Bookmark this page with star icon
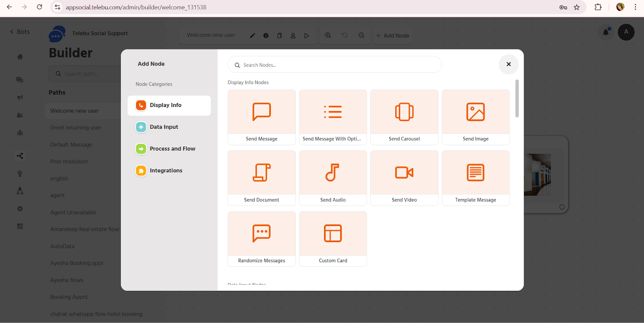This screenshot has width=644, height=323. point(577,7)
